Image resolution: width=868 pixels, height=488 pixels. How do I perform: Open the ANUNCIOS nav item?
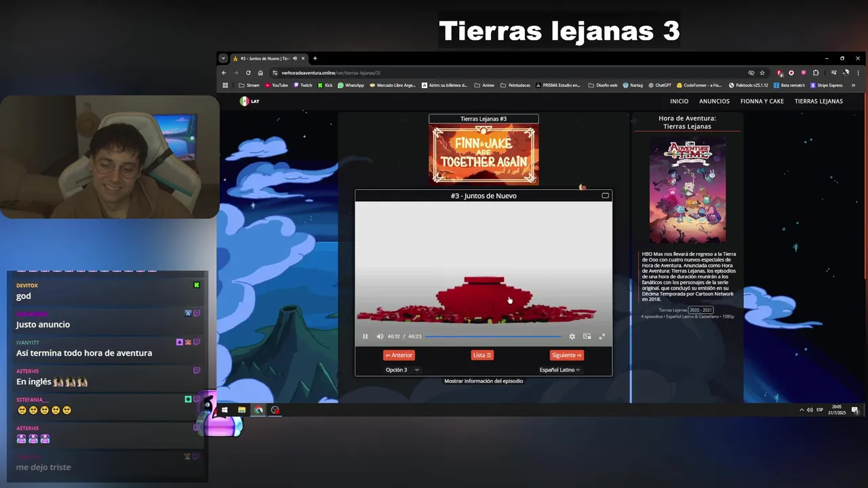click(x=714, y=101)
